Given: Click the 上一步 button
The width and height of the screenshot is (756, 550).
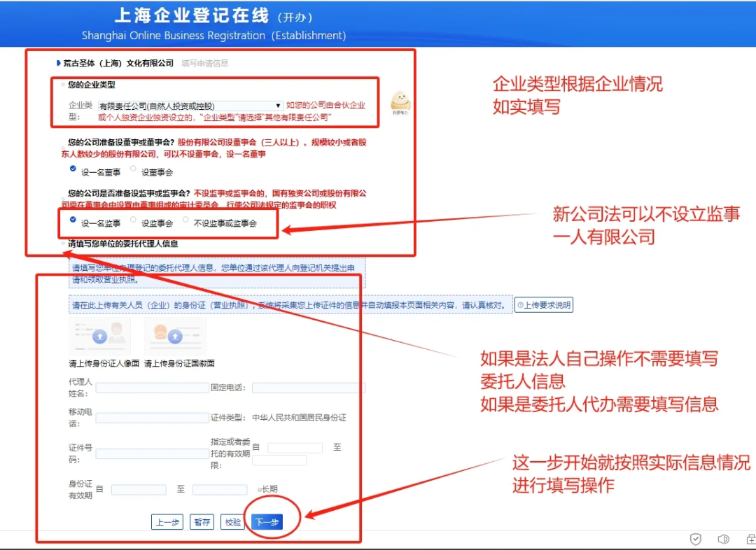Looking at the screenshot, I should (x=167, y=522).
